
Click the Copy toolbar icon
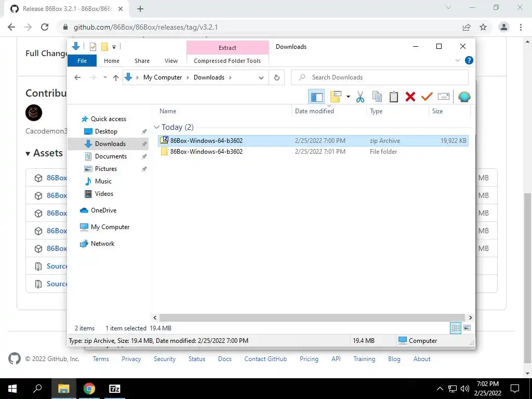tap(377, 97)
